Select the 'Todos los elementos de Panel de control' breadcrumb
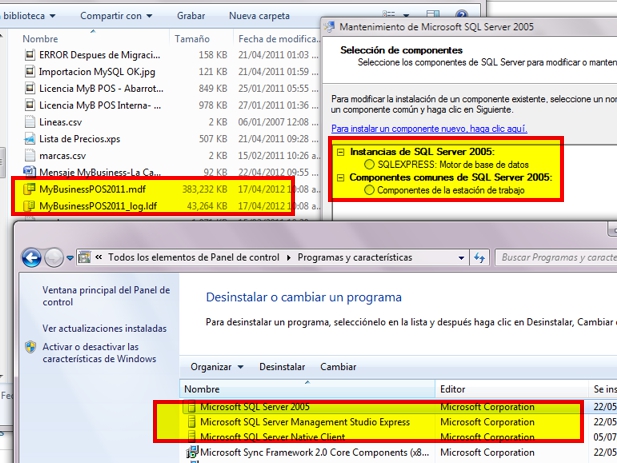This screenshot has width=617, height=463. (194, 257)
